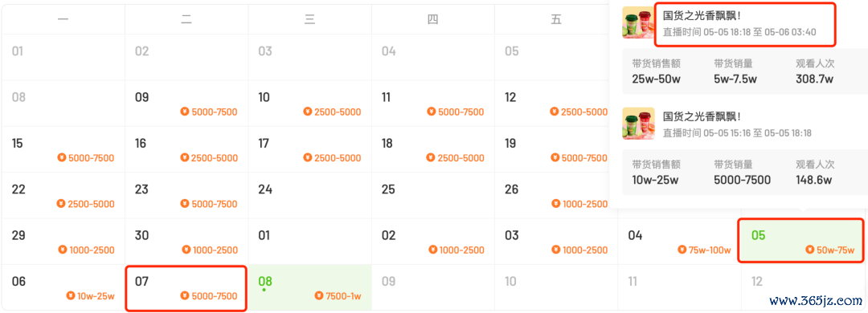The width and height of the screenshot is (868, 313).
Task: Click the yen icon beside 50w-75w
Action: point(810,250)
